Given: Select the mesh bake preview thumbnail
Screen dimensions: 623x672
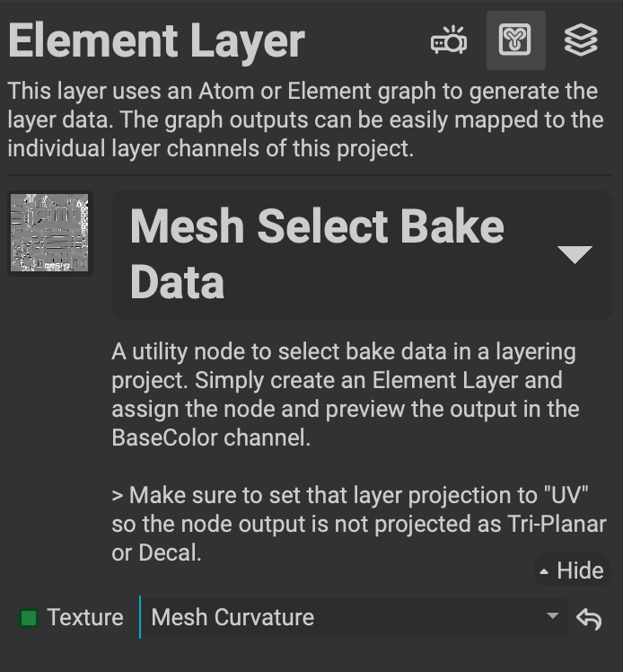Looking at the screenshot, I should pyautogui.click(x=50, y=233).
